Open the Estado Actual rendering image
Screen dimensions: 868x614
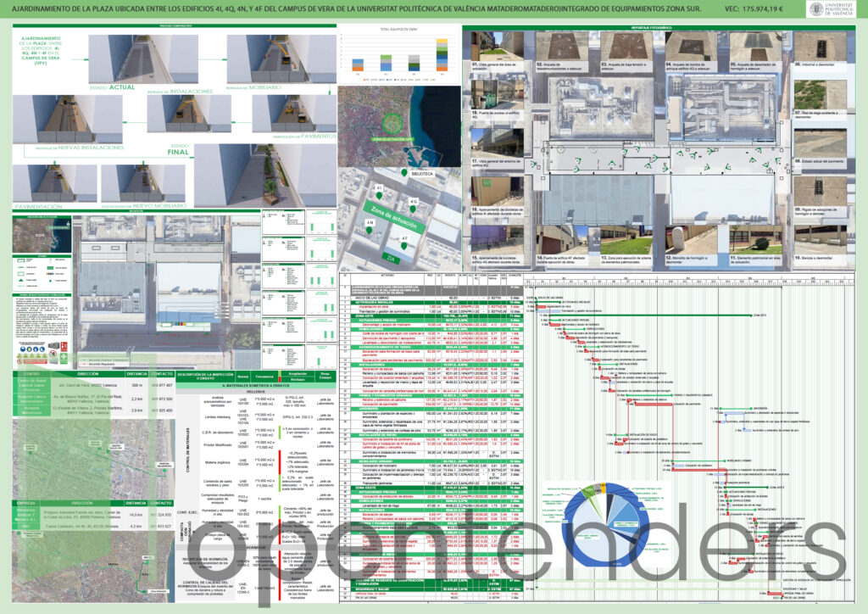pos(143,59)
